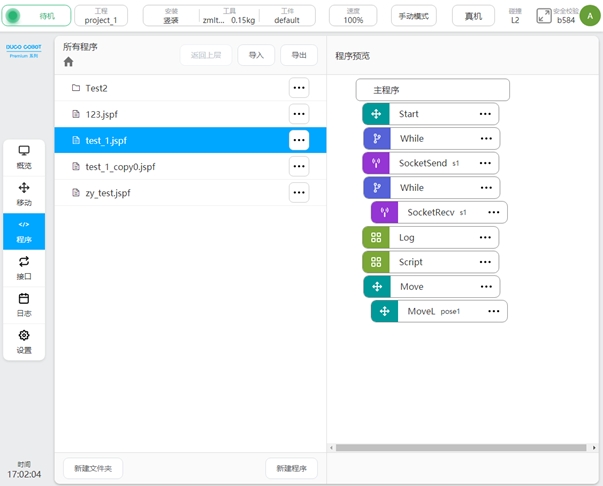The width and height of the screenshot is (603, 486).
Task: Click the 新建程序 new program button
Action: click(292, 468)
